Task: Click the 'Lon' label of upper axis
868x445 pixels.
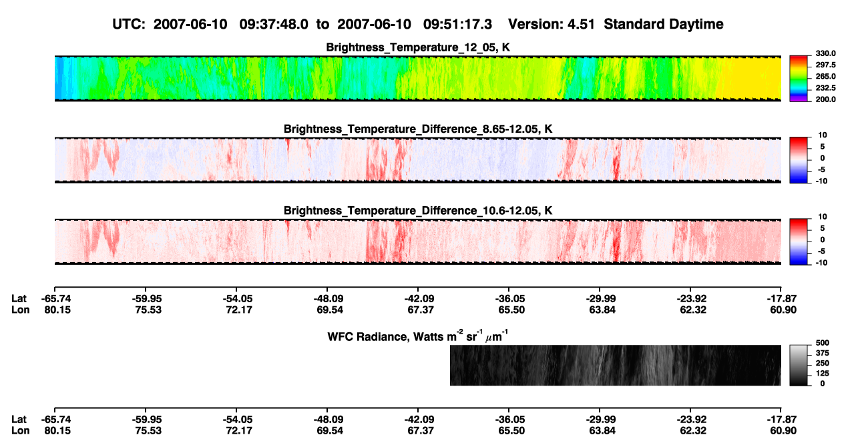Action: coord(20,309)
